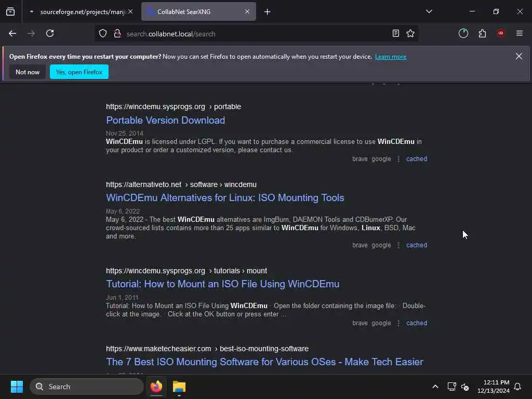Screen dimensions: 532x399
Task: Open the uBlock Origin extension icon
Action: coord(501,33)
